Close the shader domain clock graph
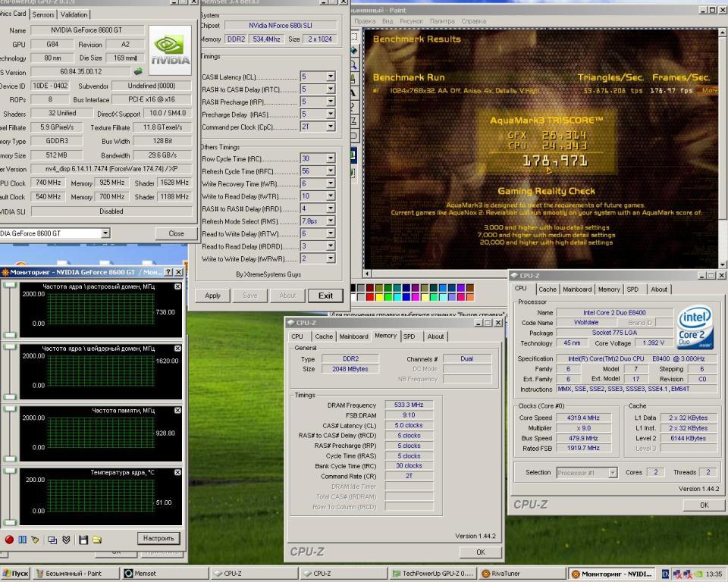The image size is (728, 582). [177, 349]
